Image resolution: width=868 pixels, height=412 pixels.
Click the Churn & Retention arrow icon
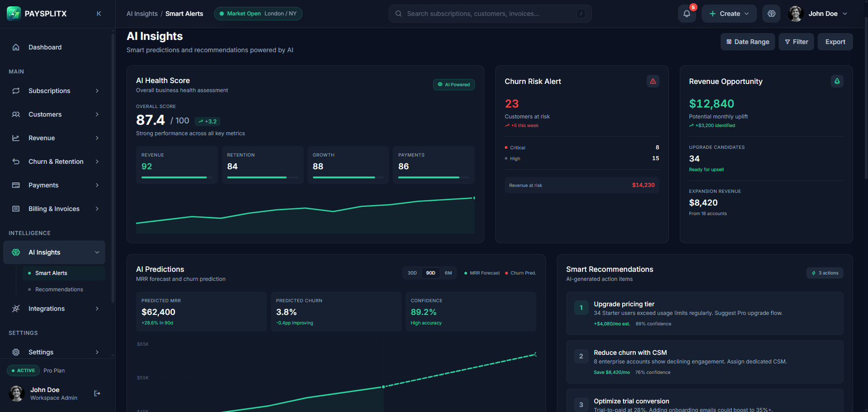coord(16,162)
